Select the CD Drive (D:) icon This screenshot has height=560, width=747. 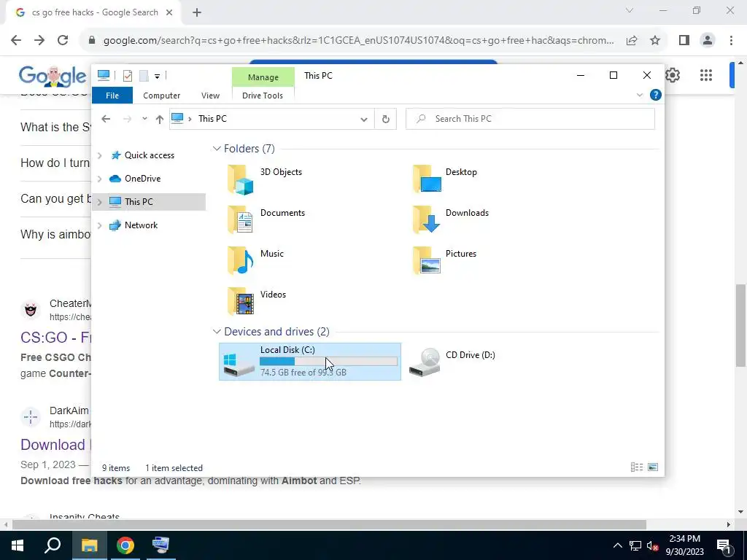[424, 362]
